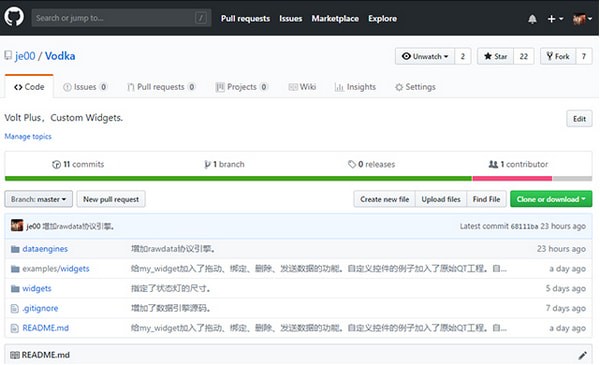Image resolution: width=600 pixels, height=365 pixels.
Task: Click the green segment of language bar
Action: point(238,178)
